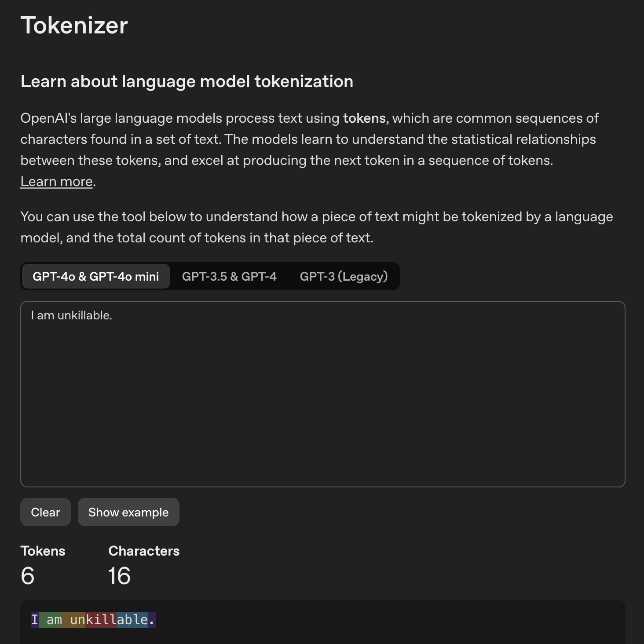Click the highlighted period token at the end
The width and height of the screenshot is (644, 644).
(152, 620)
